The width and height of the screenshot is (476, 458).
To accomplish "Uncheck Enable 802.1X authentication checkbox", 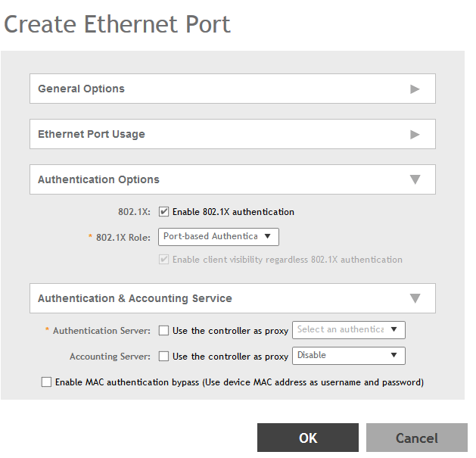I will [x=164, y=212].
